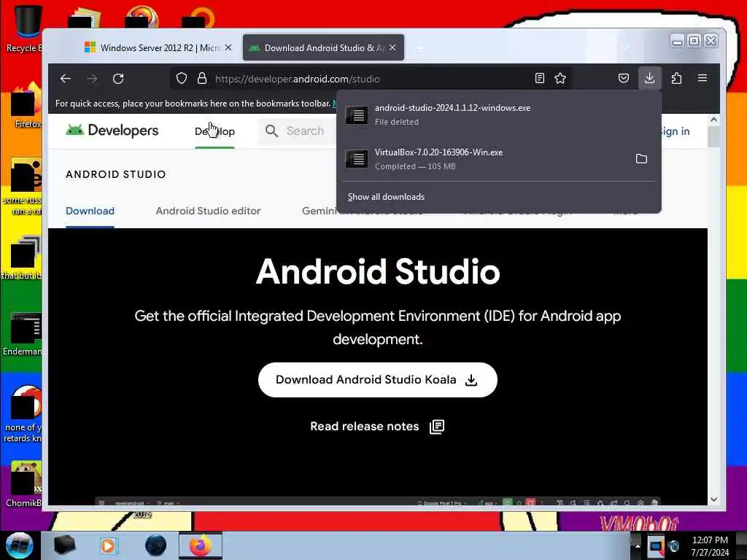This screenshot has height=560, width=747.
Task: Toggle the downloads toolbar button
Action: 649,78
